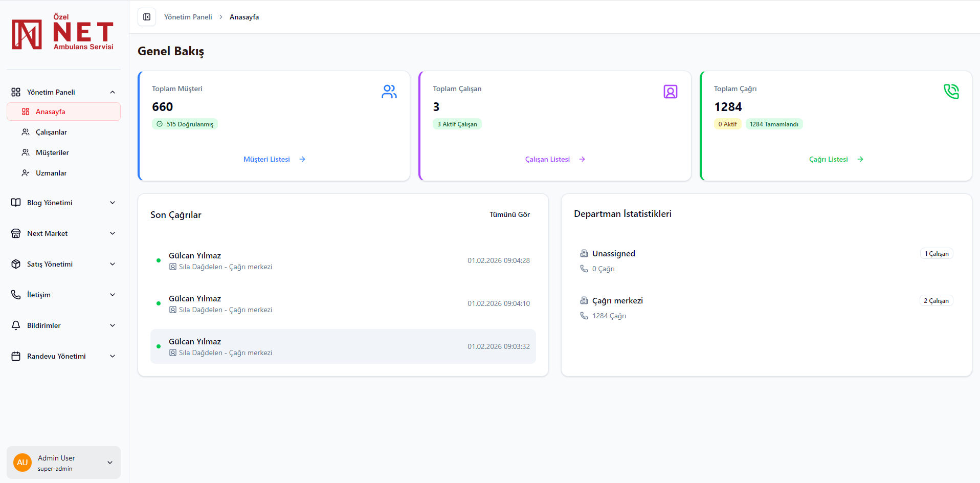
Task: Expand the Next Market menu
Action: click(x=113, y=233)
